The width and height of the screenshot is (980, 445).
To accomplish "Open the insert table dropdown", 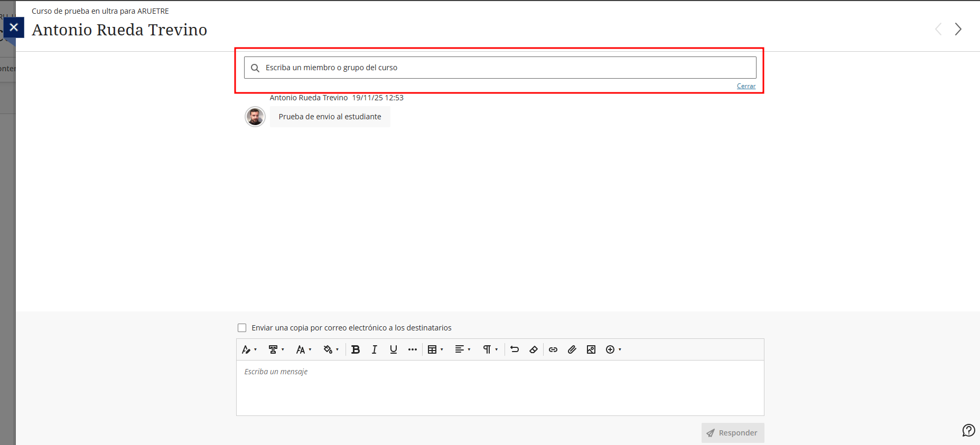I will (x=435, y=349).
